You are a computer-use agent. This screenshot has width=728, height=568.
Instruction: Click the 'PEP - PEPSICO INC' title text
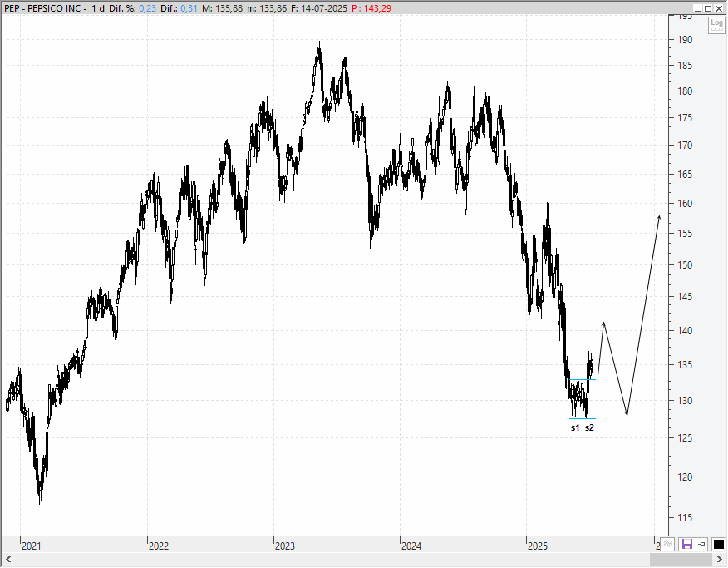tap(42, 8)
